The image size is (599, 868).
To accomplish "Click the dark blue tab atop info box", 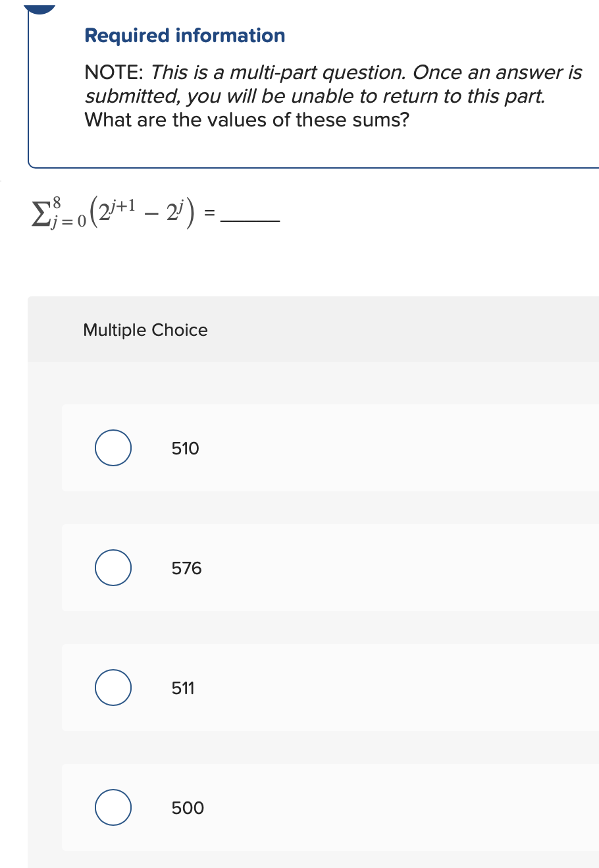I will [x=39, y=8].
